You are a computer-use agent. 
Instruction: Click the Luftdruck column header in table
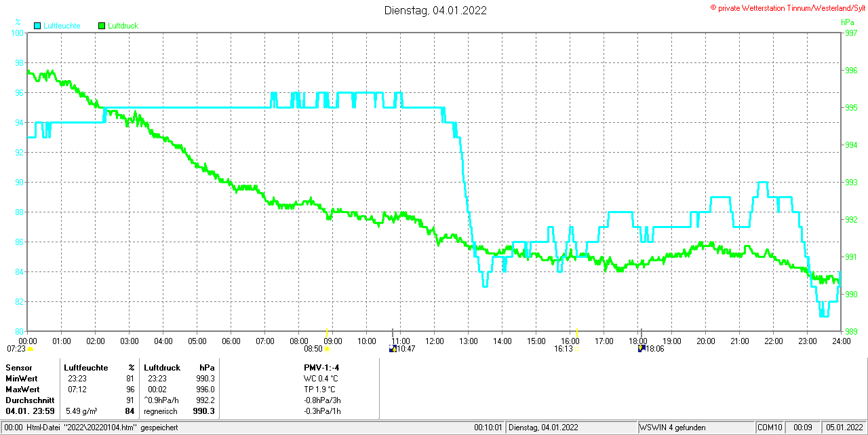163,367
